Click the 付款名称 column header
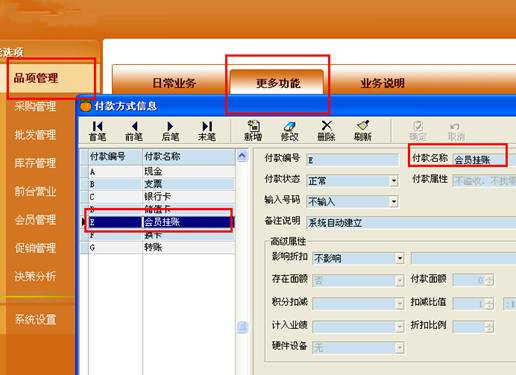 [189, 156]
